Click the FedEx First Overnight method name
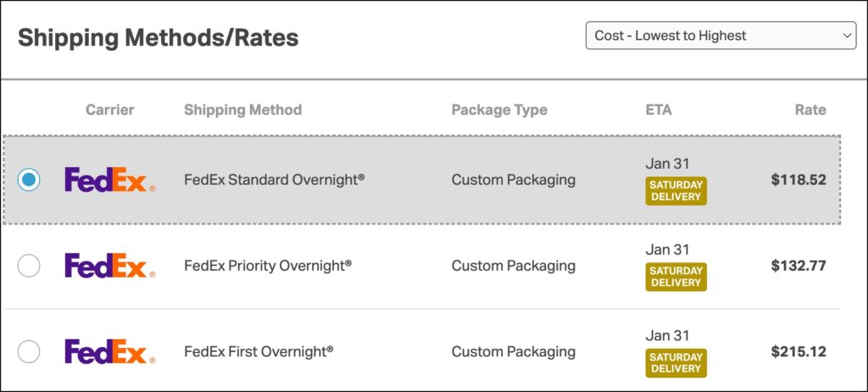 pyautogui.click(x=259, y=351)
